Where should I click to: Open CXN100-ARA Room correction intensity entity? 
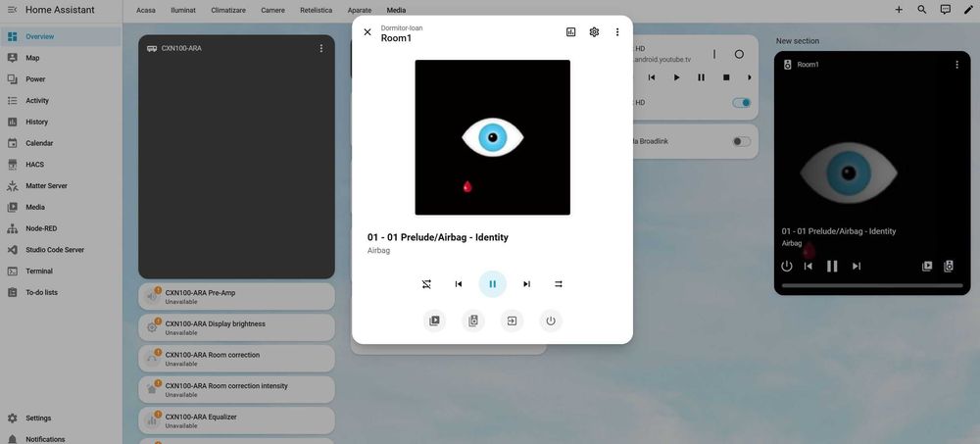point(236,389)
